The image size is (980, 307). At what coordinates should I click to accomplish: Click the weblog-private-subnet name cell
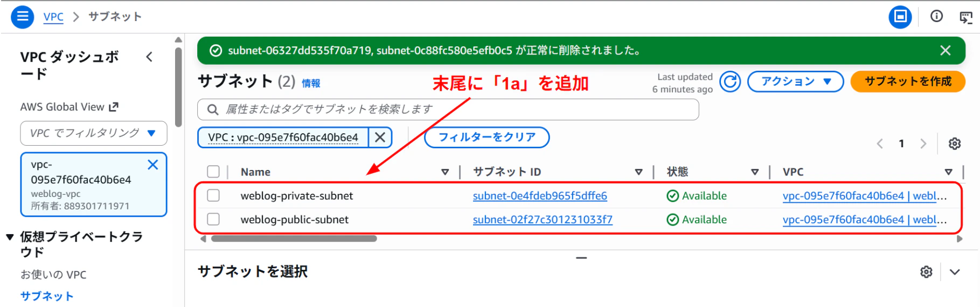[297, 196]
